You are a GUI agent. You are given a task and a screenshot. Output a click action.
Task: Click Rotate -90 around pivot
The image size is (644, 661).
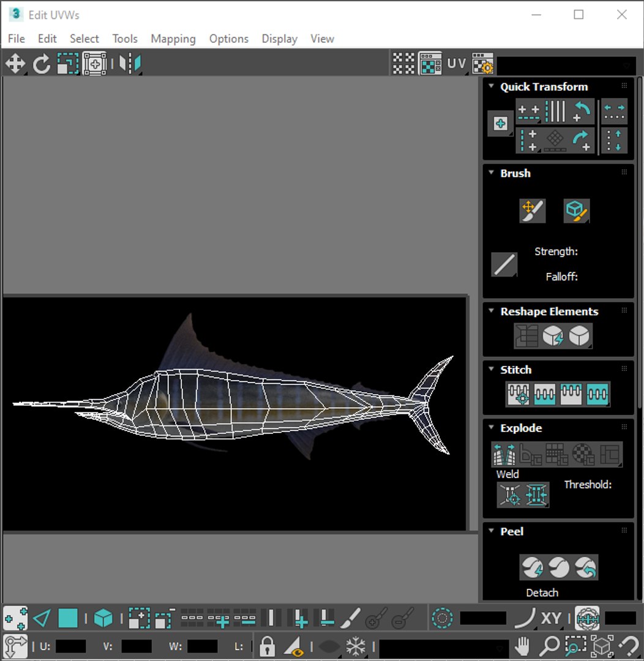click(x=582, y=140)
